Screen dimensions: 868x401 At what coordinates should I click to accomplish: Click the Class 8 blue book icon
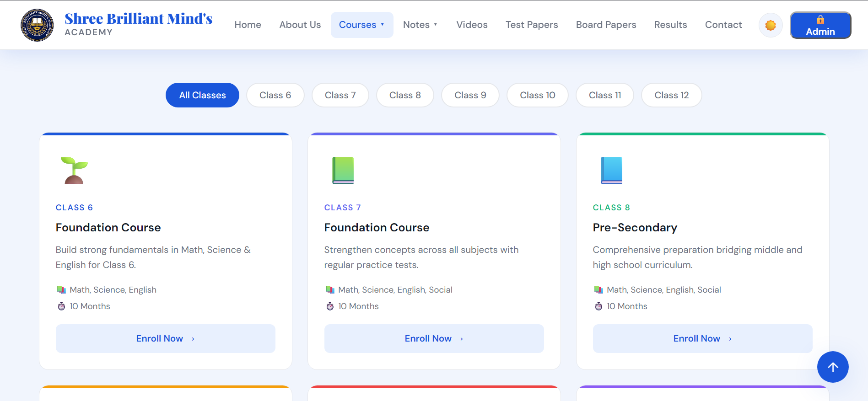coord(611,170)
